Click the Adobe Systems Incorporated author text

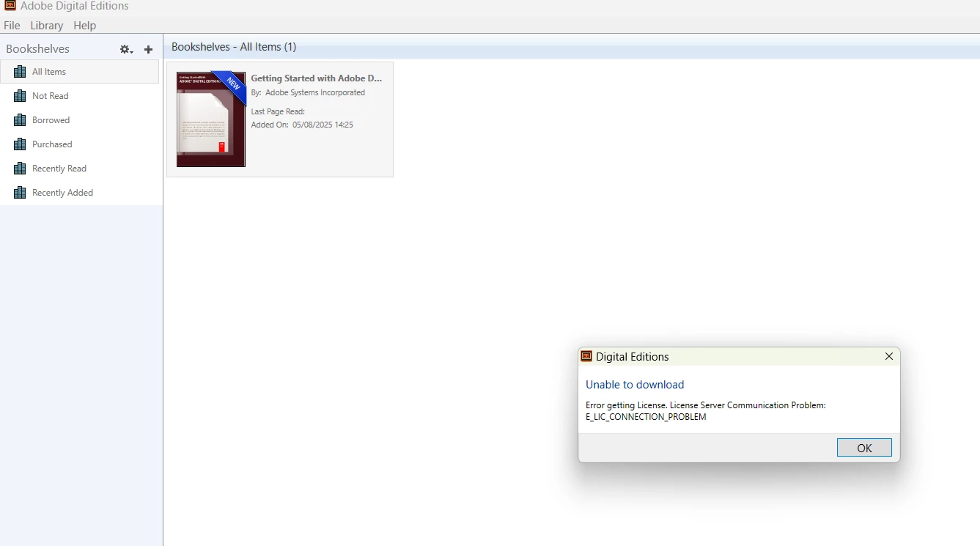[x=315, y=92]
